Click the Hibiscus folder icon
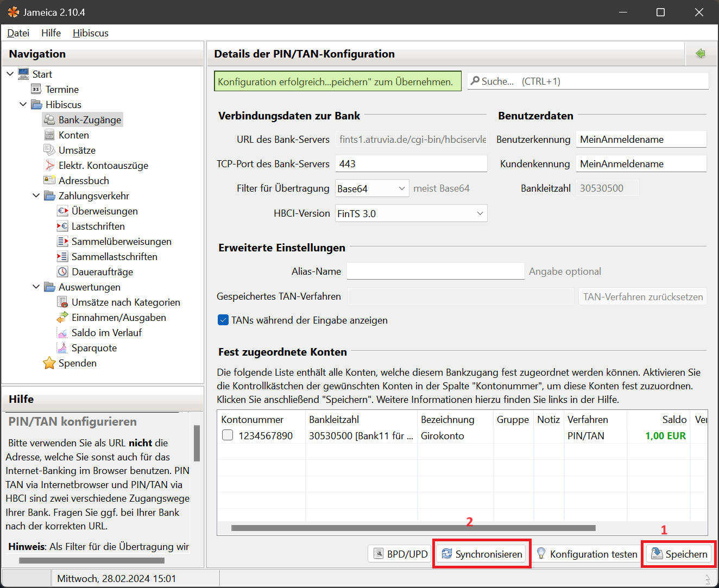 36,104
